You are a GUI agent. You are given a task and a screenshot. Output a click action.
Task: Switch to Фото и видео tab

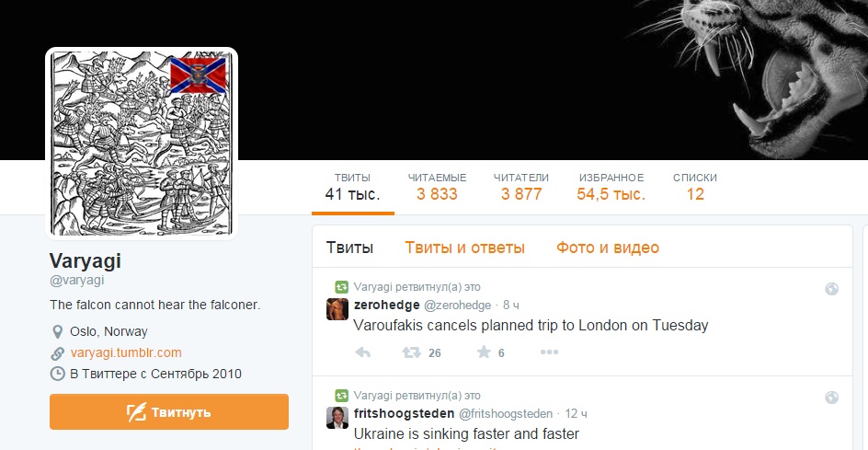coord(608,248)
